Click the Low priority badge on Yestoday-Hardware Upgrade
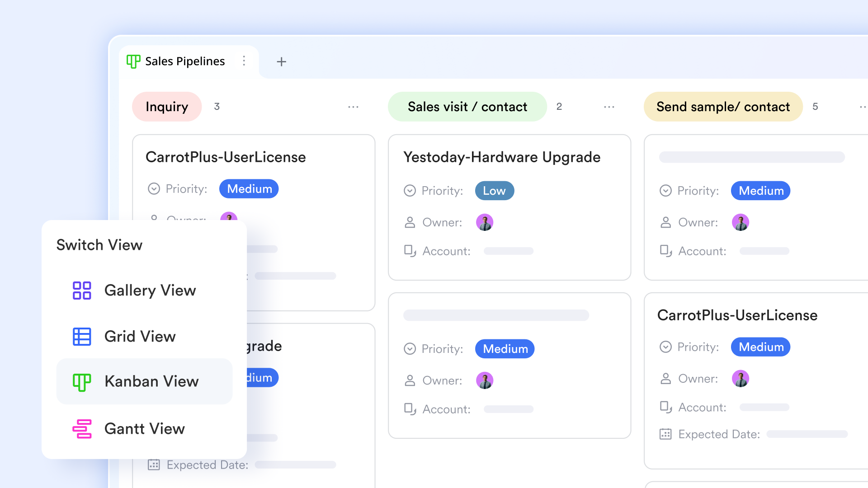Screen dimensions: 868x488 (494, 190)
